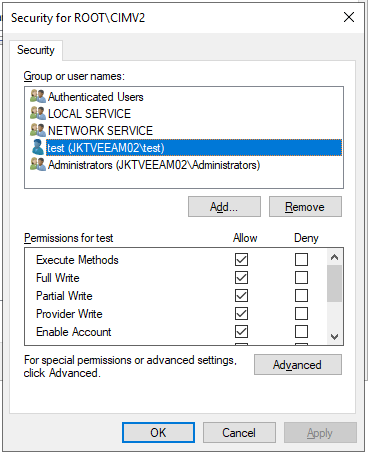Open Advanced security settings
The width and height of the screenshot is (369, 457).
tap(298, 365)
